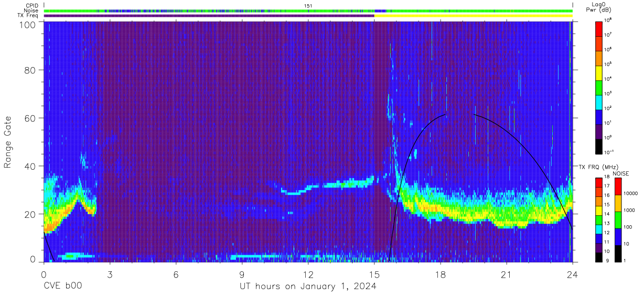The width and height of the screenshot is (644, 297).
Task: Click the x-axis tick label '18'
Action: point(441,274)
